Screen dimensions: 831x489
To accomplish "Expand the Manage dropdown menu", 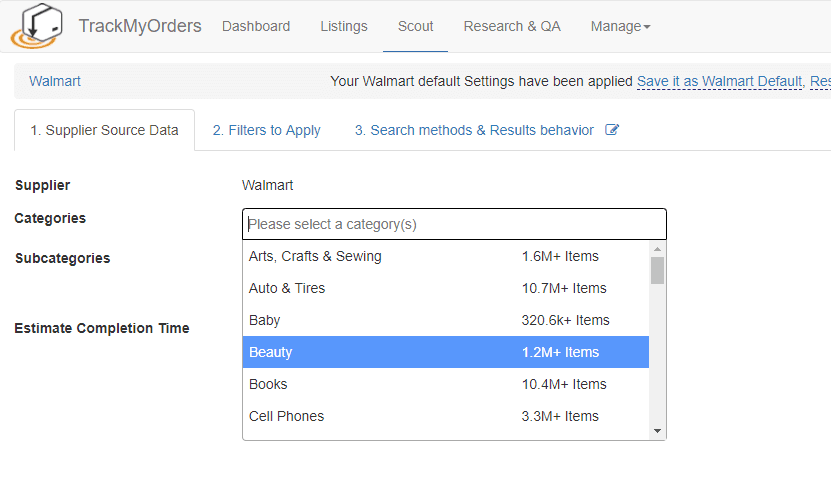I will coord(621,26).
